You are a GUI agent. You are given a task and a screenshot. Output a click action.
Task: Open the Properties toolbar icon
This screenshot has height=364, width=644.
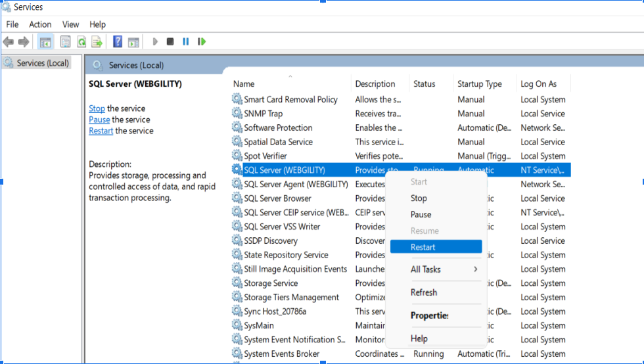tap(65, 41)
